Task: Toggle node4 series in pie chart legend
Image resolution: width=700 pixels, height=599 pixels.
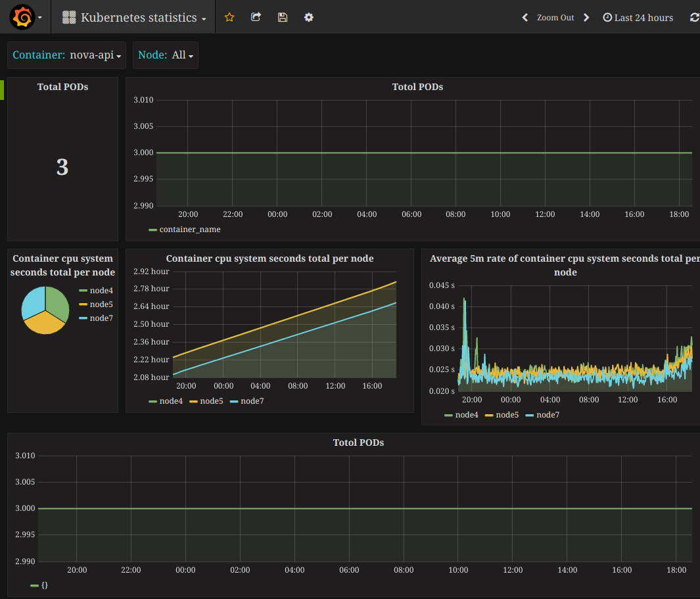Action: pos(101,290)
